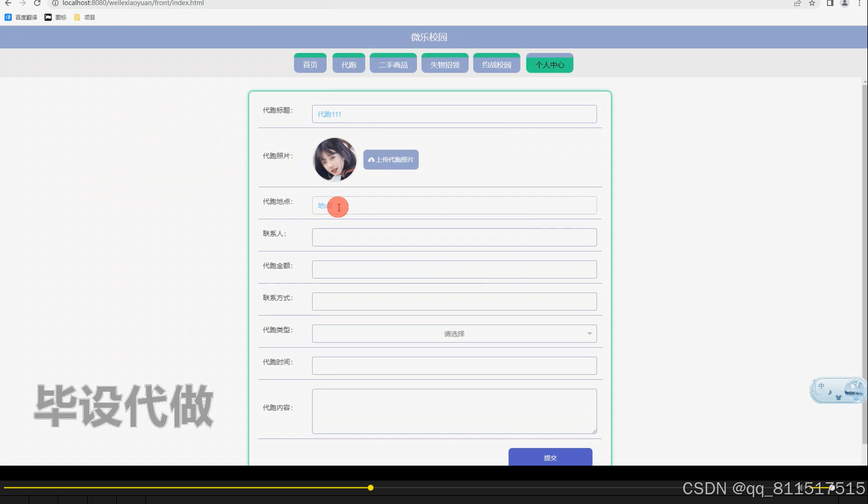Image resolution: width=868 pixels, height=504 pixels.
Task: Click the page reload icon
Action: [37, 3]
